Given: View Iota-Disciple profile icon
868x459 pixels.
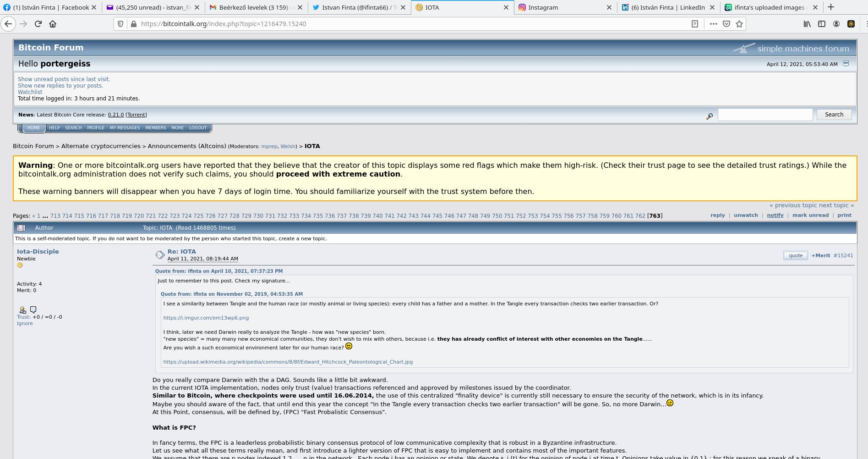Looking at the screenshot, I should pyautogui.click(x=22, y=310).
